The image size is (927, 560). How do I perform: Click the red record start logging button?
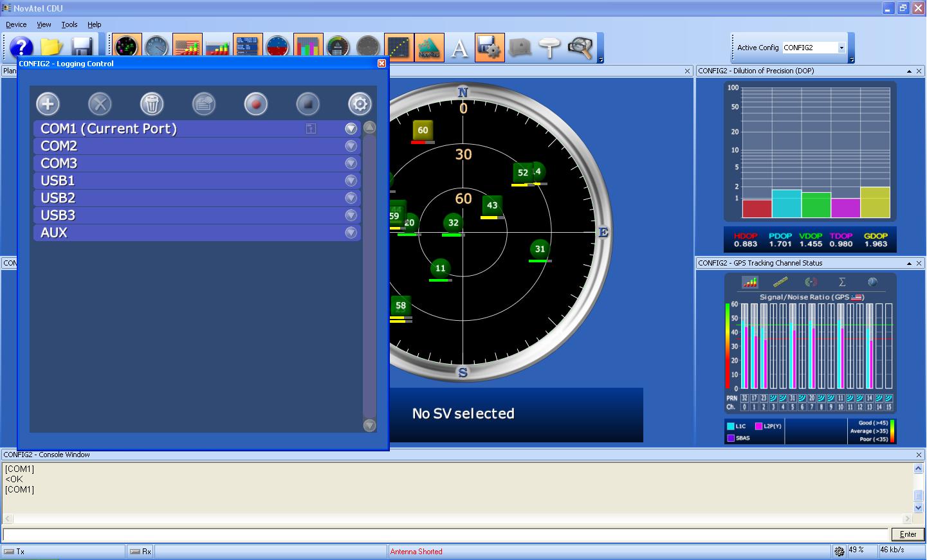click(x=256, y=104)
